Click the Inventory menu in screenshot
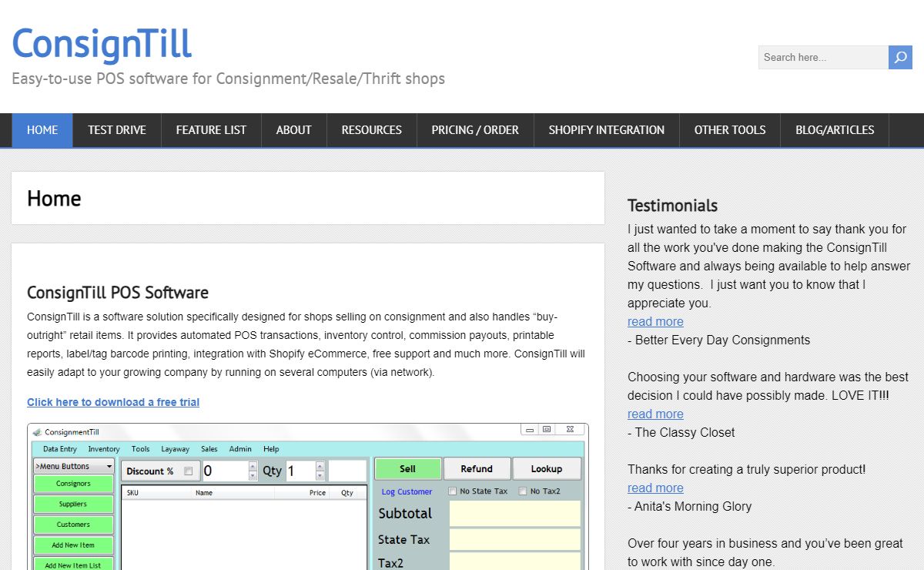This screenshot has height=570, width=924. tap(104, 449)
